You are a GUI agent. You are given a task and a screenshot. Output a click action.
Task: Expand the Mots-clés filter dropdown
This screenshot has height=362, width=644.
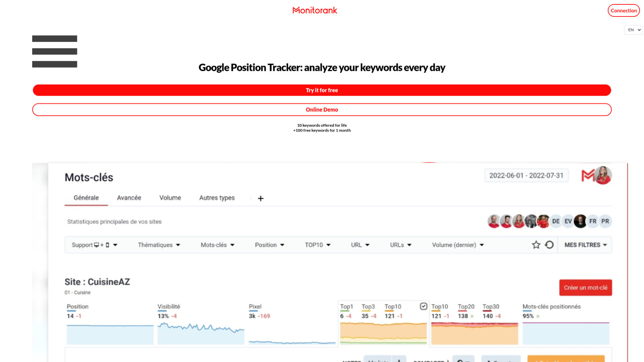(218, 245)
